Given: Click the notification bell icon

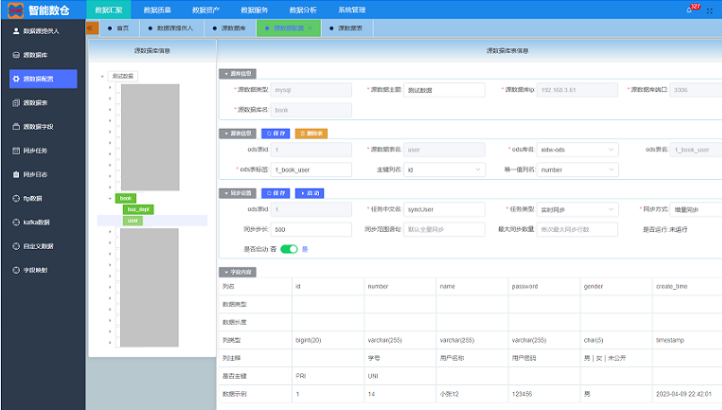Looking at the screenshot, I should click(x=690, y=9).
